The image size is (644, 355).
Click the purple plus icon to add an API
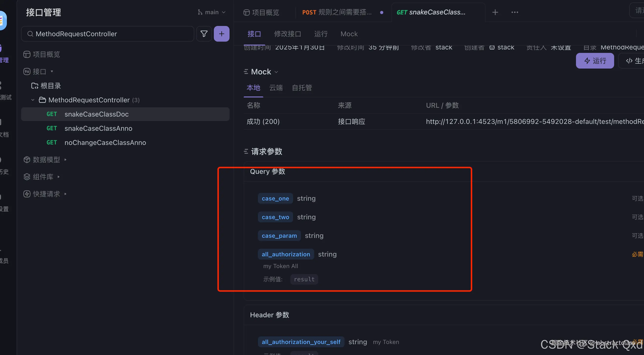[x=221, y=34]
